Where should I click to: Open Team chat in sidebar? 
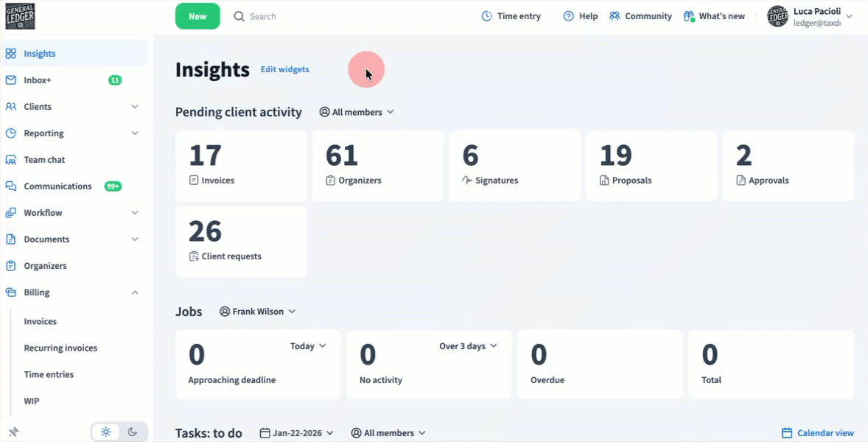click(x=44, y=160)
